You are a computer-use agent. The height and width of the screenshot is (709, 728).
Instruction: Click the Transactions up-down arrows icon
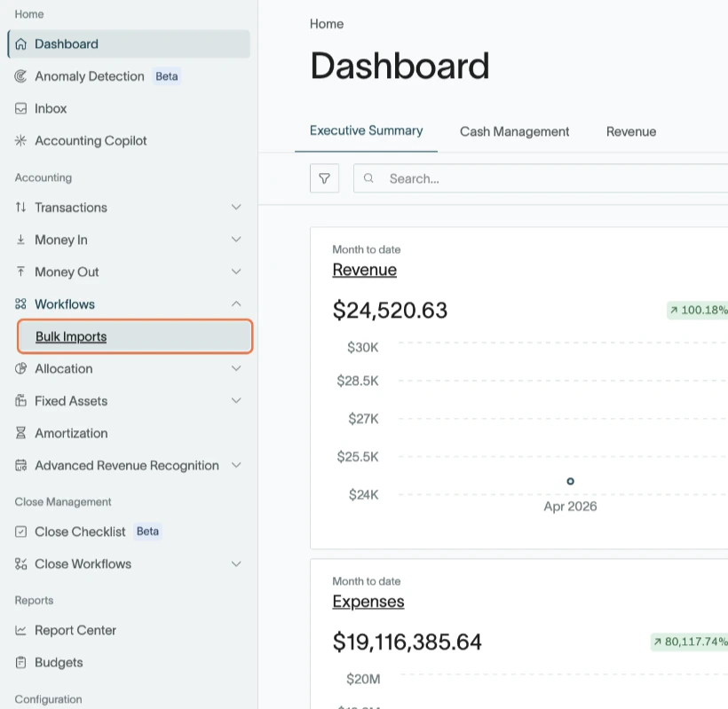tap(21, 207)
